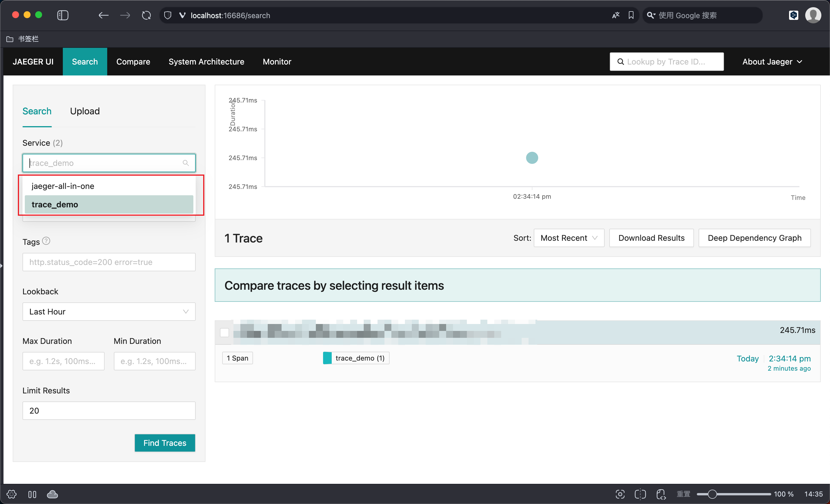Click the Download Results button
The height and width of the screenshot is (504, 830).
point(652,238)
